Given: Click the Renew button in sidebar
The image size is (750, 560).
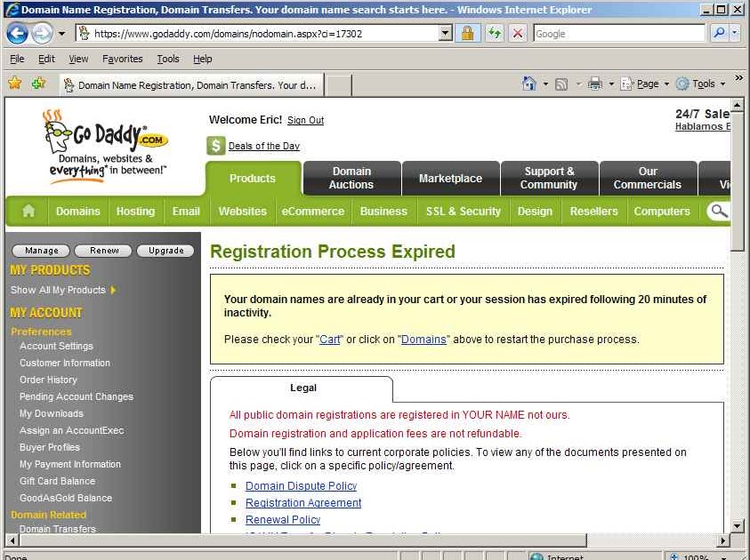Looking at the screenshot, I should pyautogui.click(x=104, y=251).
